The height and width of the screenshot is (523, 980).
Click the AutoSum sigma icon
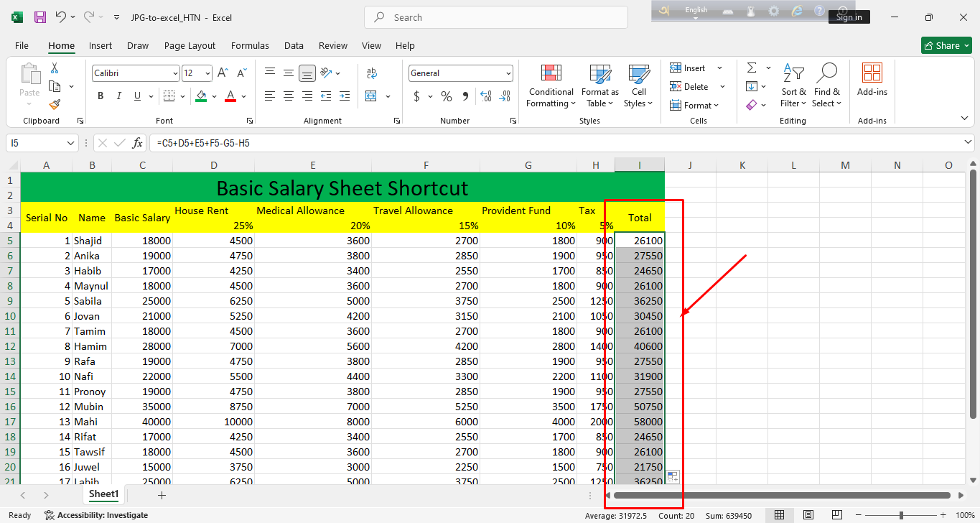752,68
